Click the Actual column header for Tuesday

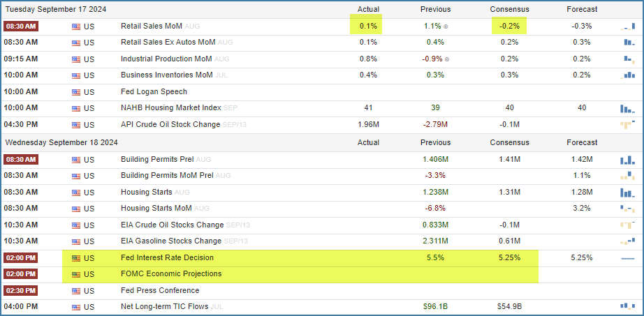coord(368,9)
